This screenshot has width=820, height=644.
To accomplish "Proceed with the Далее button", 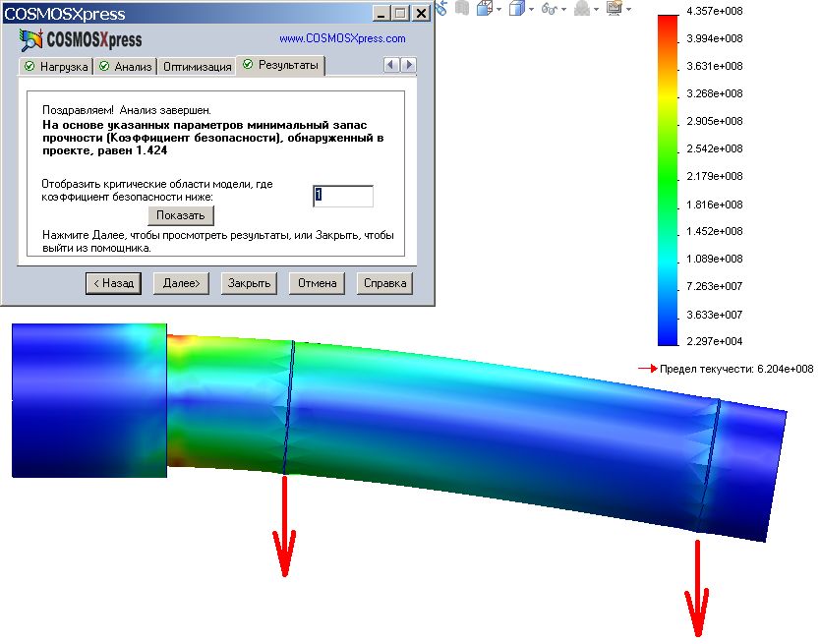I will tap(181, 283).
